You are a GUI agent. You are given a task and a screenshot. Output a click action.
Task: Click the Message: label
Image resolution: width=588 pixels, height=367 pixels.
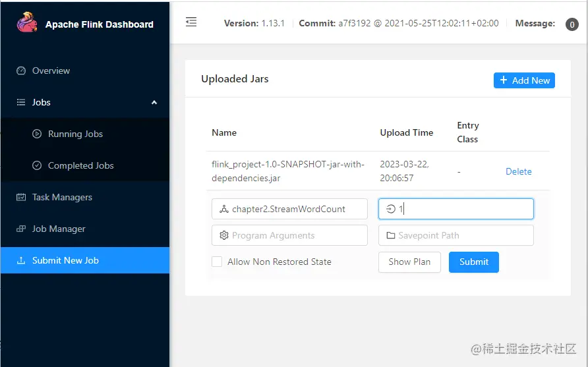(535, 23)
